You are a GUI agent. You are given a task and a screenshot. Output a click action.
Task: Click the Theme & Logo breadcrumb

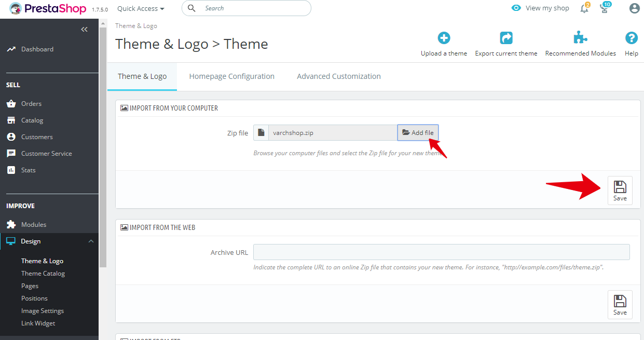click(136, 26)
